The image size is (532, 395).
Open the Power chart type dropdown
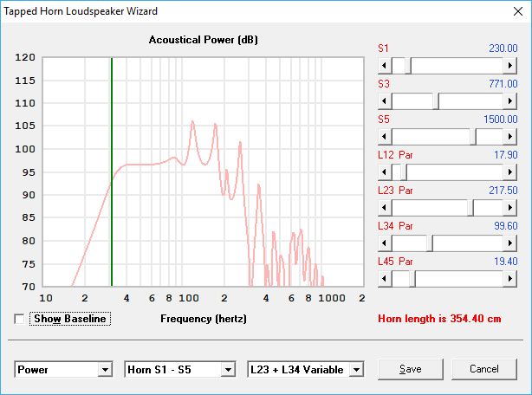click(105, 370)
